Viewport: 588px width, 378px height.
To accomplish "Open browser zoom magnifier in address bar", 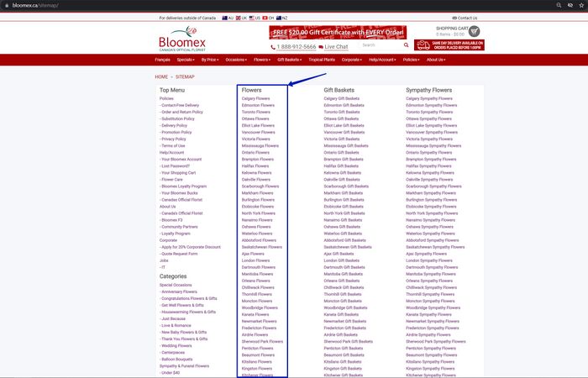I will [x=559, y=5].
